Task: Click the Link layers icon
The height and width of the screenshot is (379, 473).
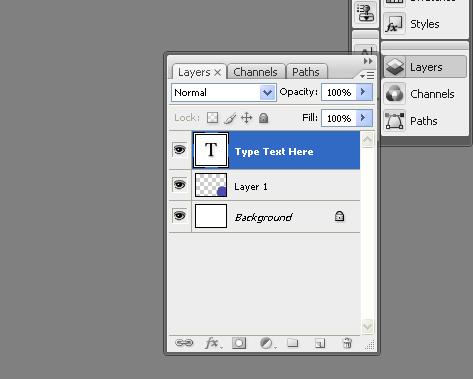Action: 184,343
